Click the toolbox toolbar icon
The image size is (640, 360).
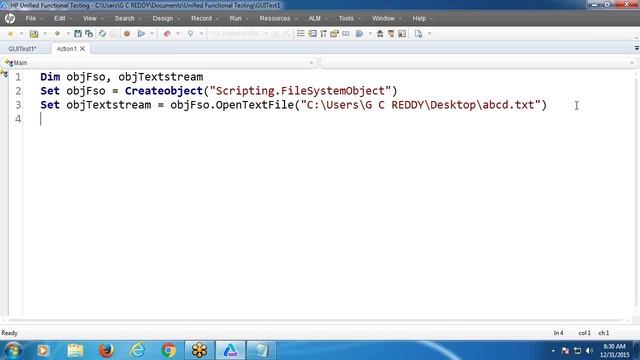click(335, 34)
